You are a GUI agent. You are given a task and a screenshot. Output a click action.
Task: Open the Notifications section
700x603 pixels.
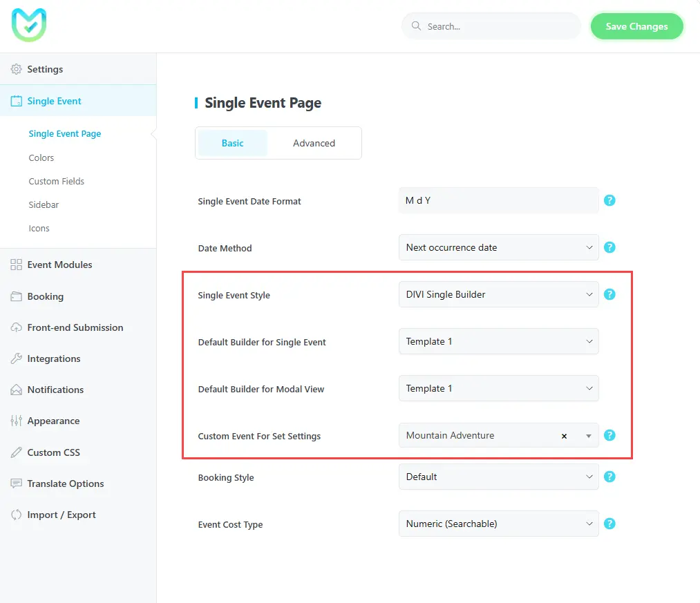[x=78, y=390]
